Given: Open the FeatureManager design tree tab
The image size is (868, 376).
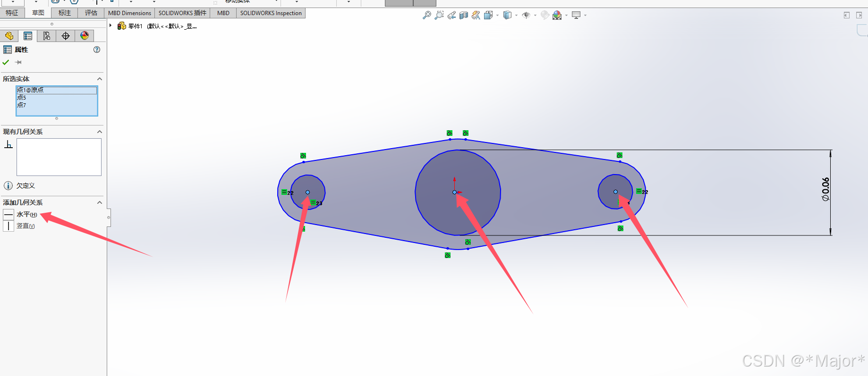Looking at the screenshot, I should coord(9,36).
